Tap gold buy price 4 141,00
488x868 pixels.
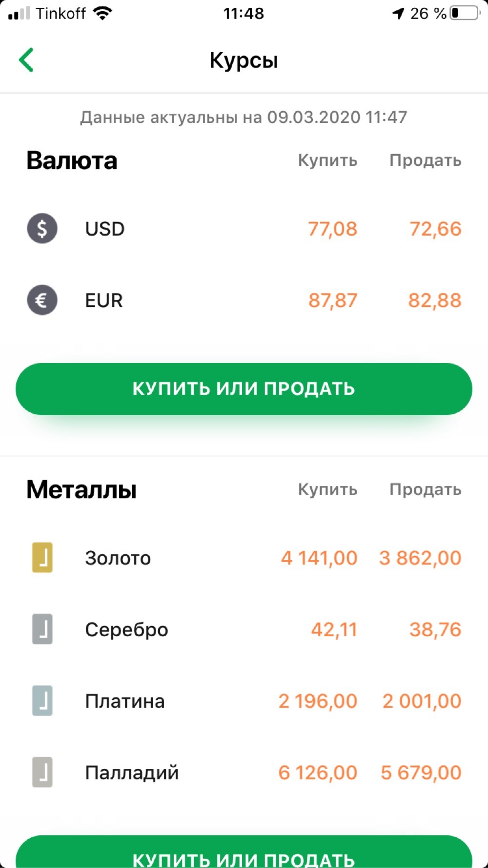(319, 558)
